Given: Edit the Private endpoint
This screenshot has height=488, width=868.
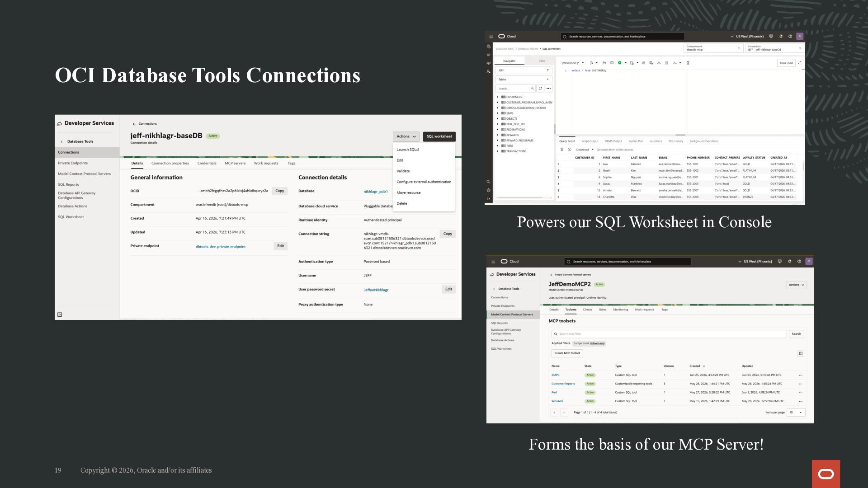Looking at the screenshot, I should tap(281, 246).
